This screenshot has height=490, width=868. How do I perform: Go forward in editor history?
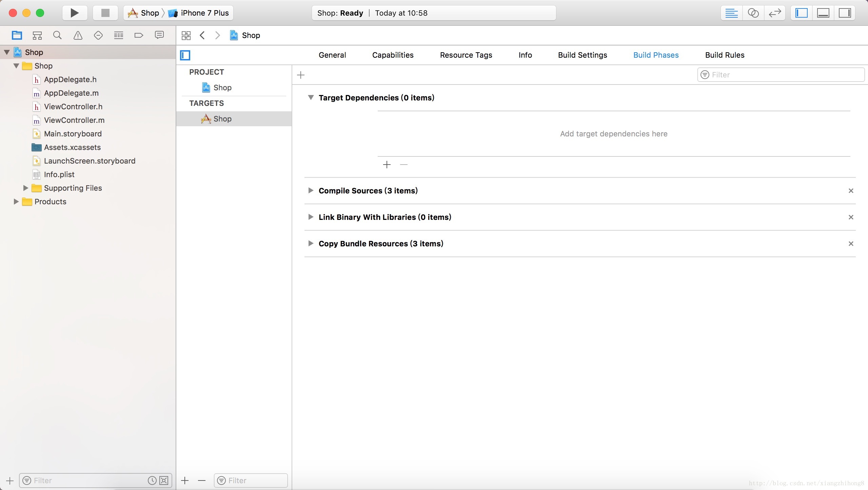[218, 35]
